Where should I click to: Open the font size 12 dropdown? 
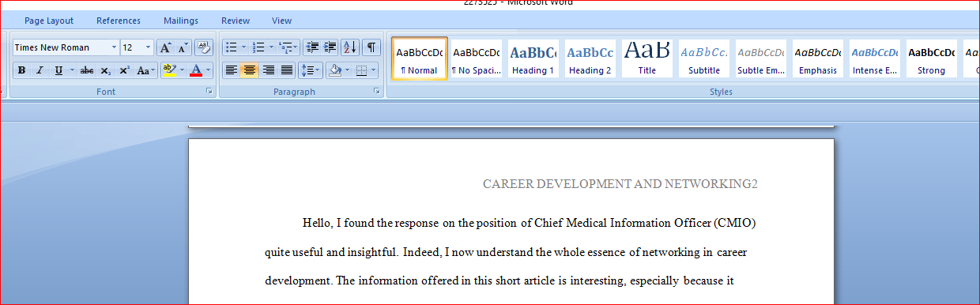[148, 47]
